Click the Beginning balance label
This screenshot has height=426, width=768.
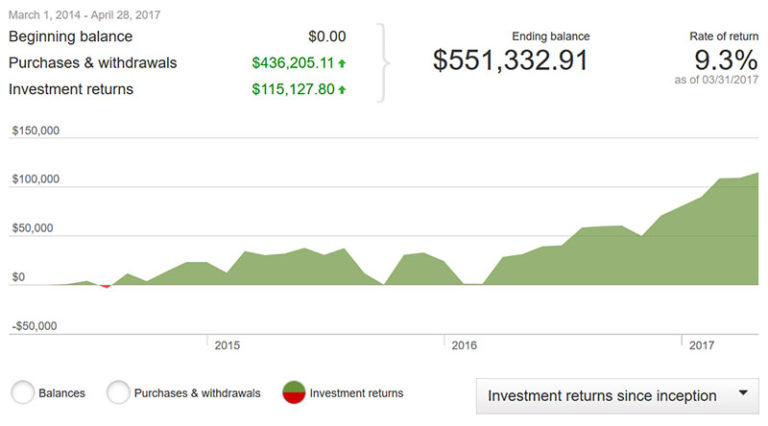(70, 36)
